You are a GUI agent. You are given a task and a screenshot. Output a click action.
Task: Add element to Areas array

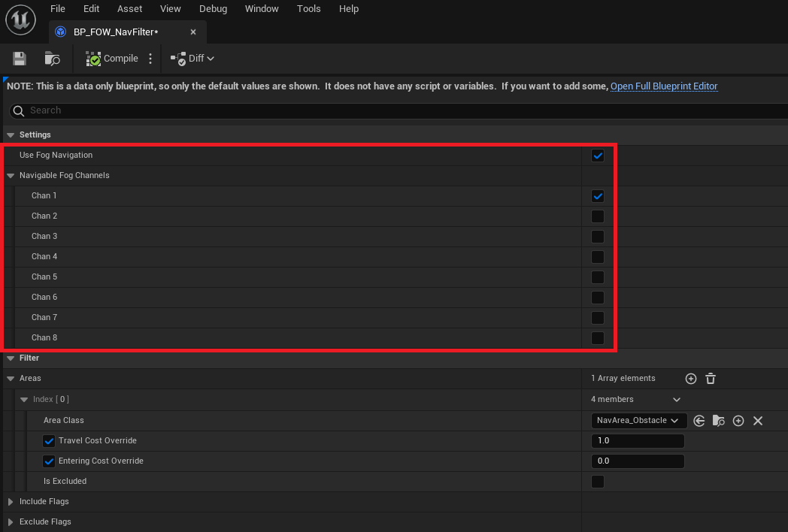691,379
